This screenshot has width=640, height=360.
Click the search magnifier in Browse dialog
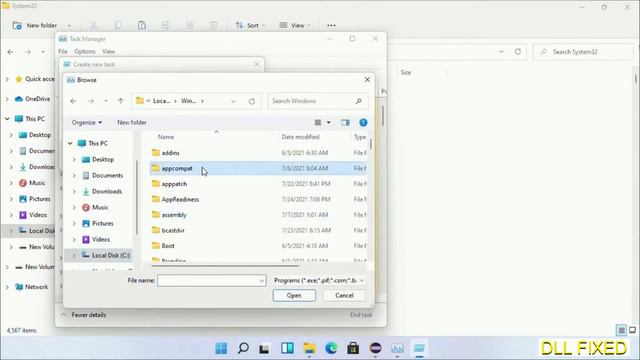(x=358, y=101)
